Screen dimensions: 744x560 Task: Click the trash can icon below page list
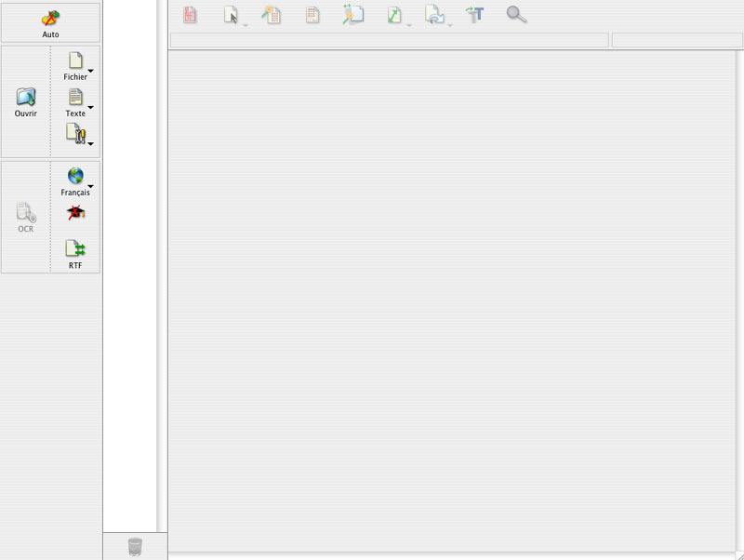click(135, 546)
